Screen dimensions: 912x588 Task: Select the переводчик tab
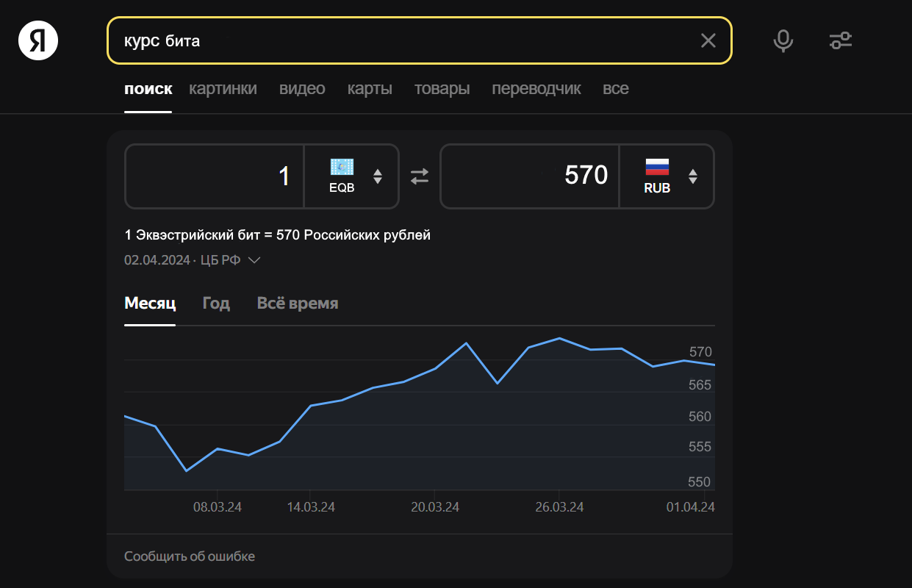(x=536, y=89)
